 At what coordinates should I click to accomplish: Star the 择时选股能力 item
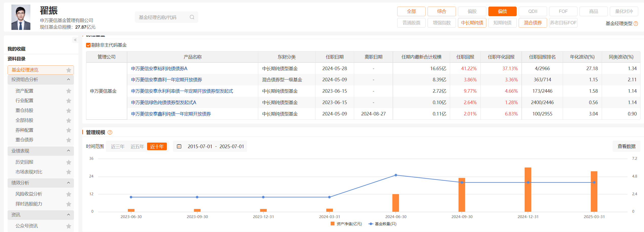[x=69, y=204]
